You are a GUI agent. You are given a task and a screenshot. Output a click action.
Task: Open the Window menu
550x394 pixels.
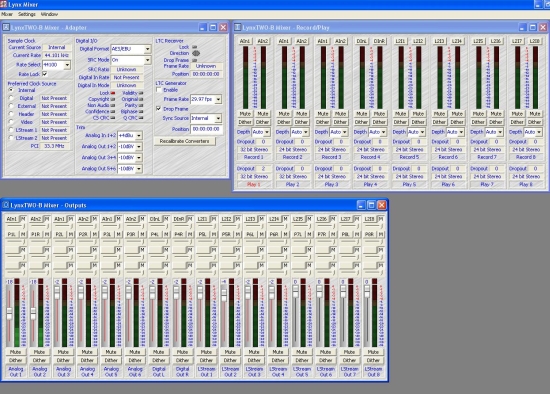click(49, 14)
